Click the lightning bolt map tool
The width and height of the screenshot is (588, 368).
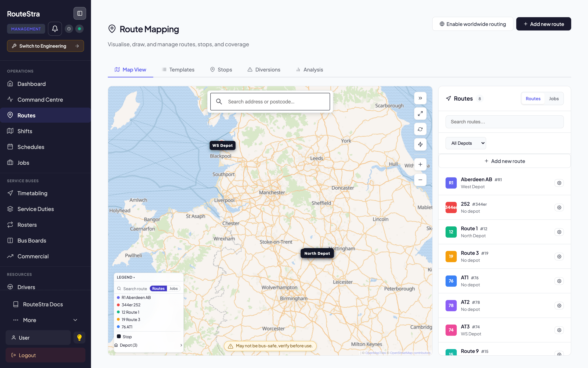[x=420, y=145]
